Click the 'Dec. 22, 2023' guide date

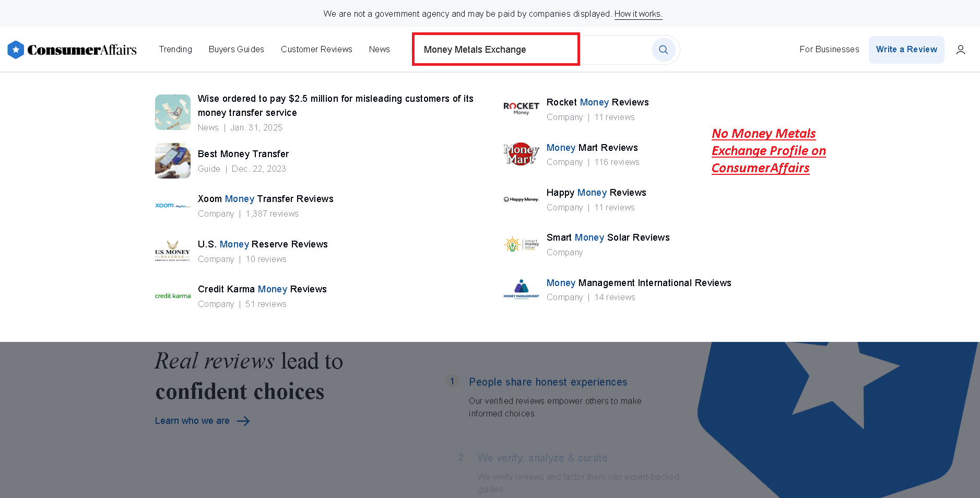tap(259, 169)
